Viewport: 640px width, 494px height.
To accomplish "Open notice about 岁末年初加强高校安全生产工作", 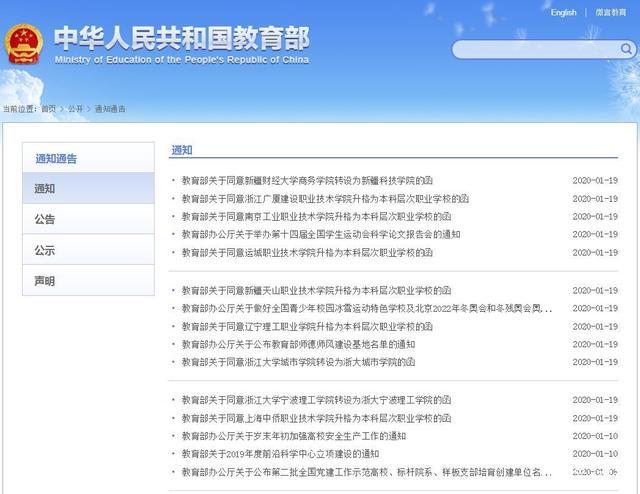I will (294, 436).
